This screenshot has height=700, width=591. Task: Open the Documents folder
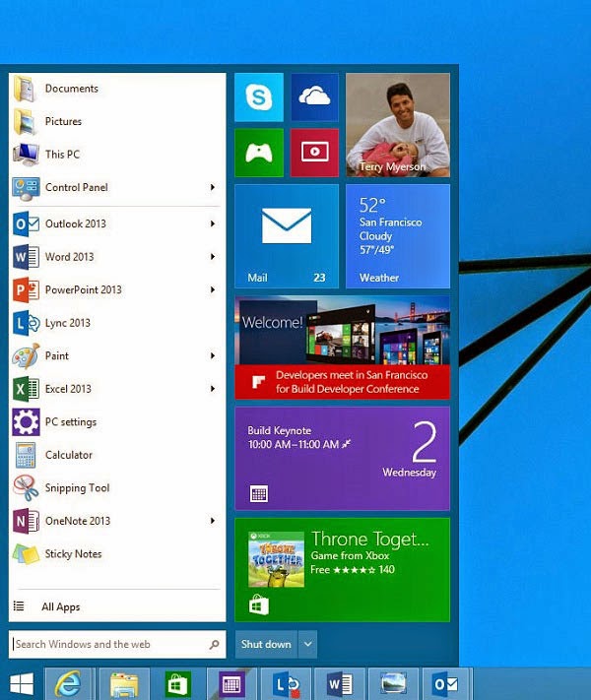click(117, 89)
